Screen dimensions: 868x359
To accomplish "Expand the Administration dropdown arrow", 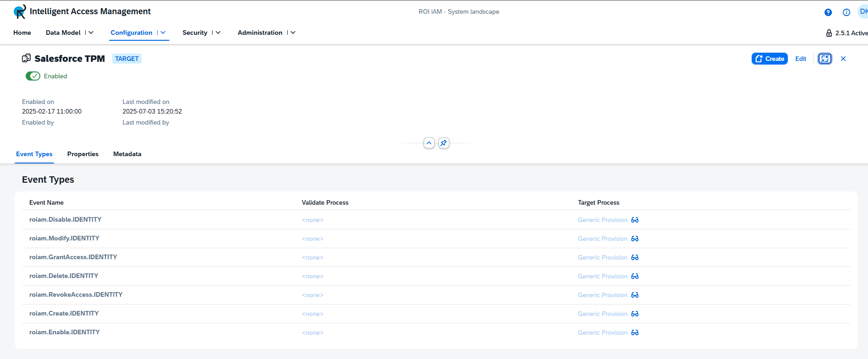I will (x=293, y=33).
